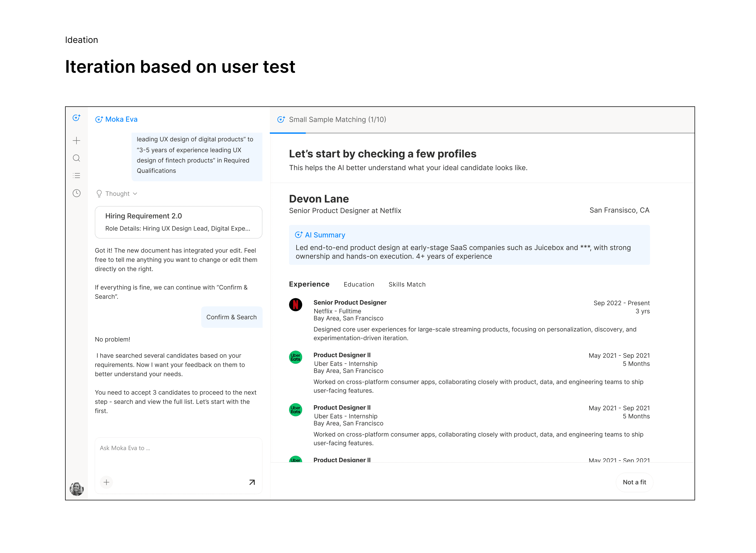This screenshot has width=756, height=553.
Task: Click the Confirm & Search message bubble
Action: pos(232,317)
